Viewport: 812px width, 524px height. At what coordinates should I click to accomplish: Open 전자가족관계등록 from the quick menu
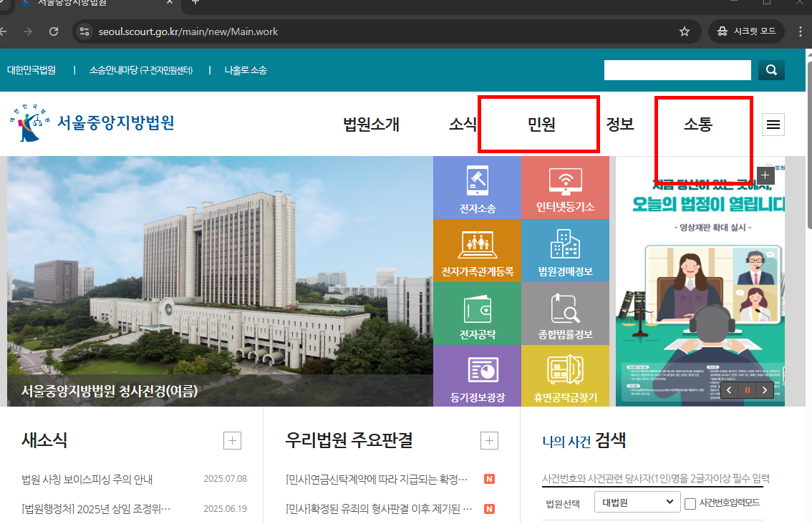[x=477, y=251]
